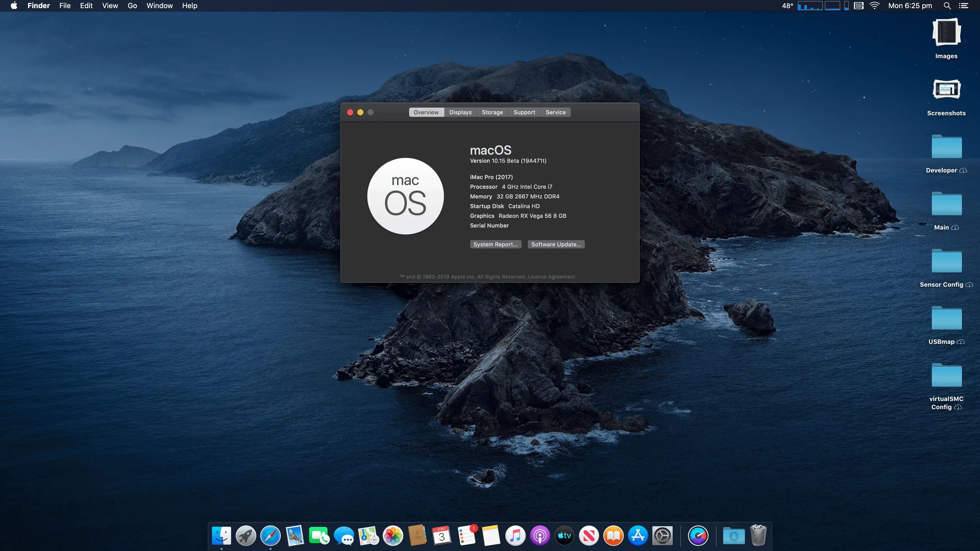Screen dimensions: 980x551
Task: Switch to the Storage tab
Action: click(492, 112)
